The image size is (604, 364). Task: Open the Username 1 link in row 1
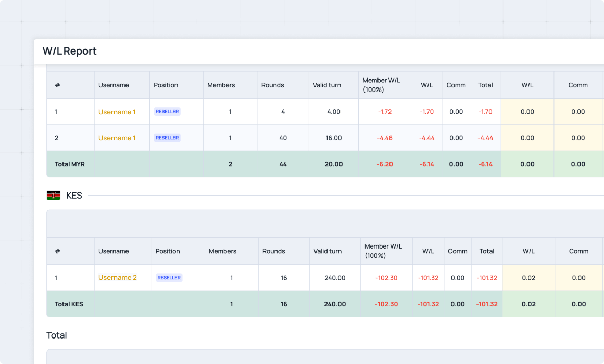click(x=117, y=112)
